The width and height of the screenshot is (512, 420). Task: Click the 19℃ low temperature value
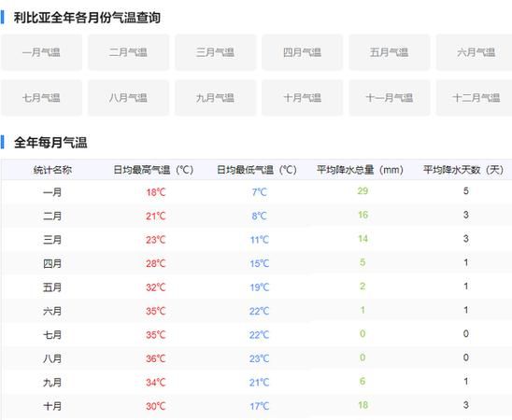coord(259,287)
